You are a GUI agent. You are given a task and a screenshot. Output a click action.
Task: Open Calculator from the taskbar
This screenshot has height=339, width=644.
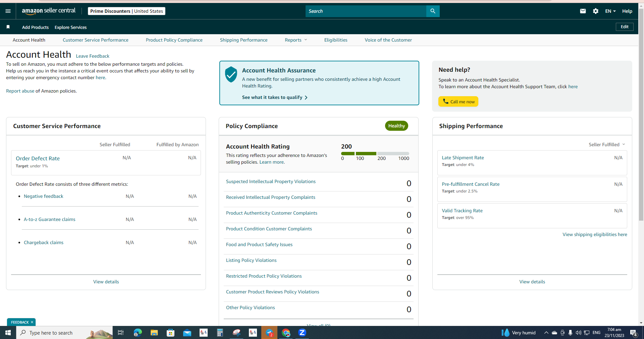[x=220, y=333]
